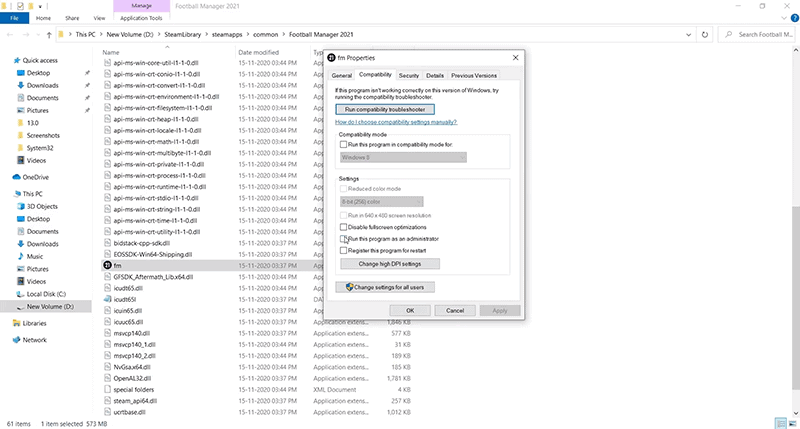
Task: Open the recent locations dropdown arrow
Action: 38,35
